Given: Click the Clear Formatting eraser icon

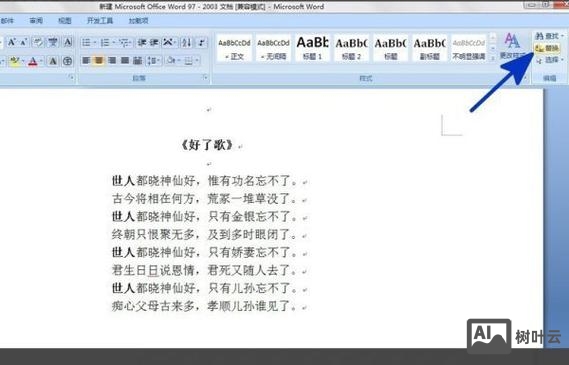Looking at the screenshot, I should (37, 42).
